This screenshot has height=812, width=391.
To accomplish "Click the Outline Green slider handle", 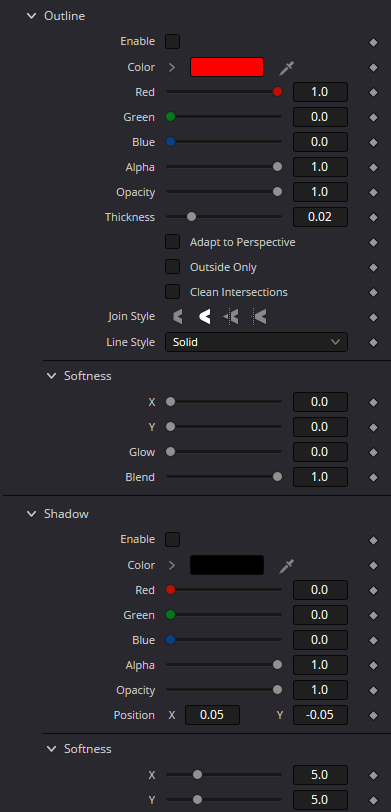I will [170, 117].
